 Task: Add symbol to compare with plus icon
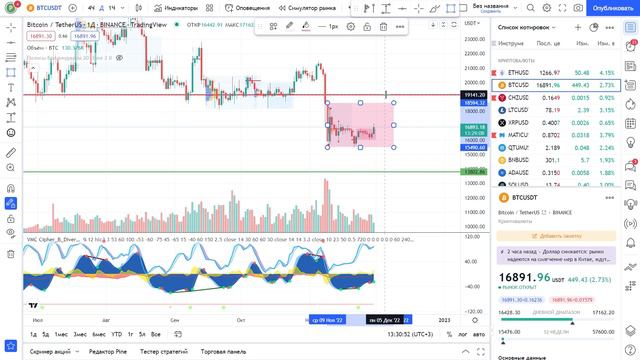click(x=73, y=8)
